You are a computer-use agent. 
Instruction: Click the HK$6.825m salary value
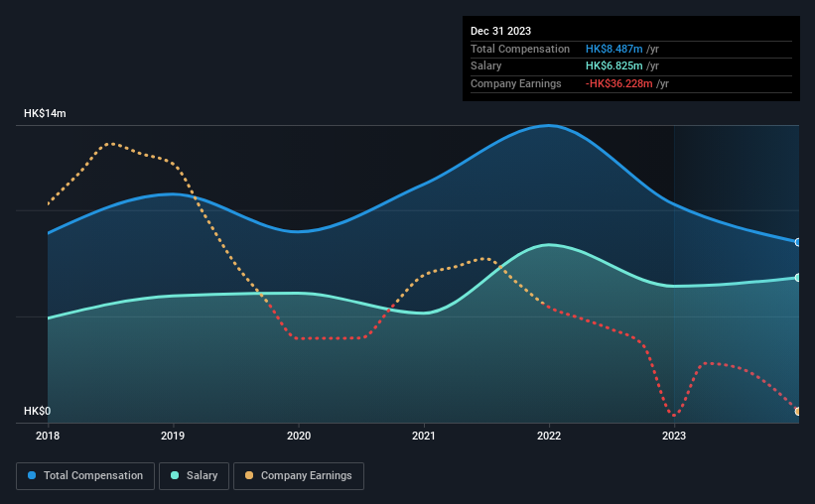(613, 66)
